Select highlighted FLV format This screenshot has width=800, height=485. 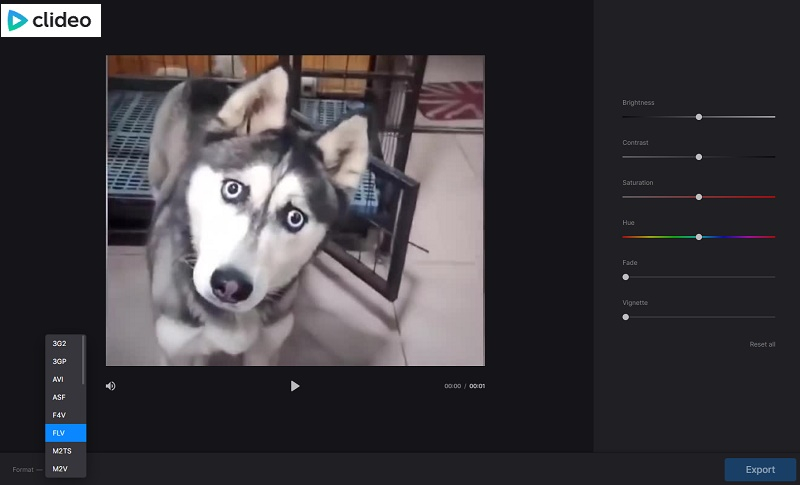click(x=65, y=433)
